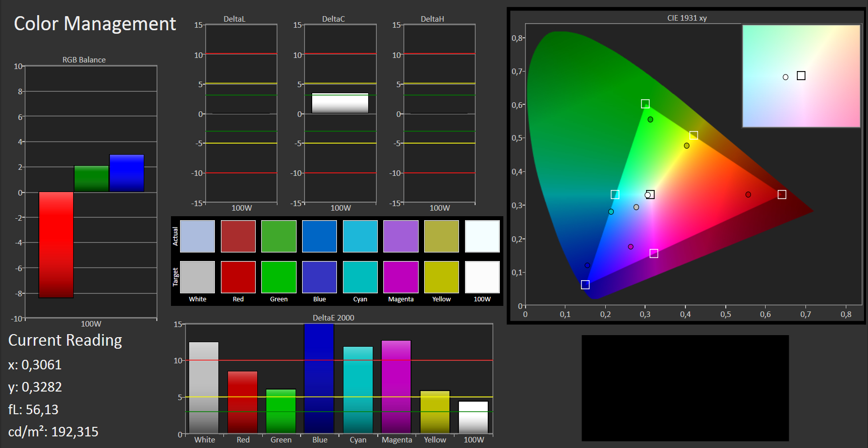Click the White bar in DeltaE 2000
868x448 pixels.
click(x=204, y=388)
